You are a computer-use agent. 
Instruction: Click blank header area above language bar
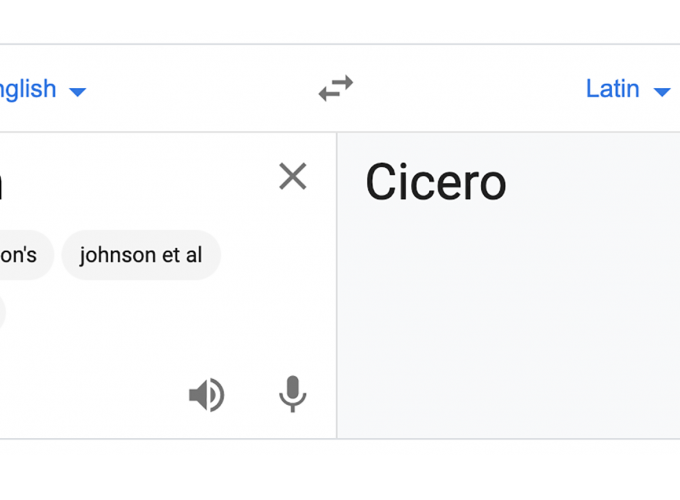(x=340, y=21)
